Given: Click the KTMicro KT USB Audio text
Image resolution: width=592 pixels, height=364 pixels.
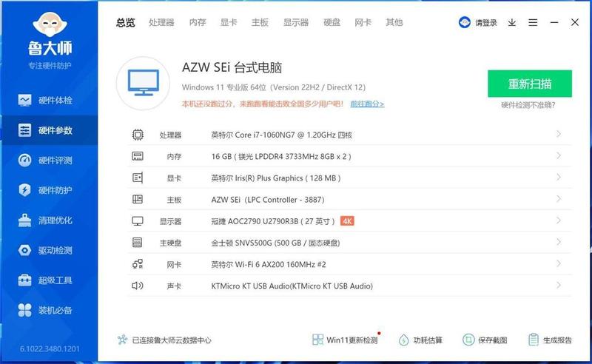Looking at the screenshot, I should pyautogui.click(x=292, y=286).
